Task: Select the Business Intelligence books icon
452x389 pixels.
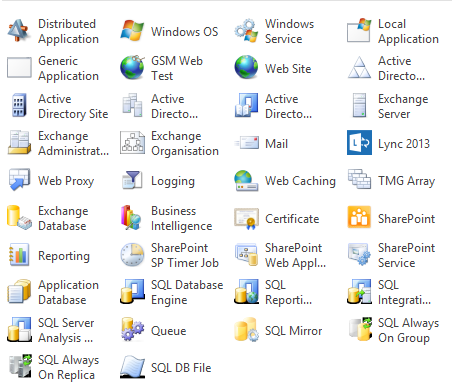Action: coord(131,218)
